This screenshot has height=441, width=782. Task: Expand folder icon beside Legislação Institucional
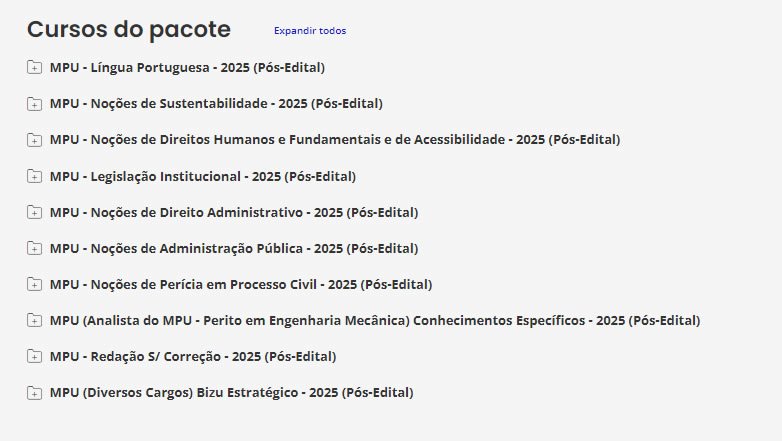pyautogui.click(x=35, y=177)
